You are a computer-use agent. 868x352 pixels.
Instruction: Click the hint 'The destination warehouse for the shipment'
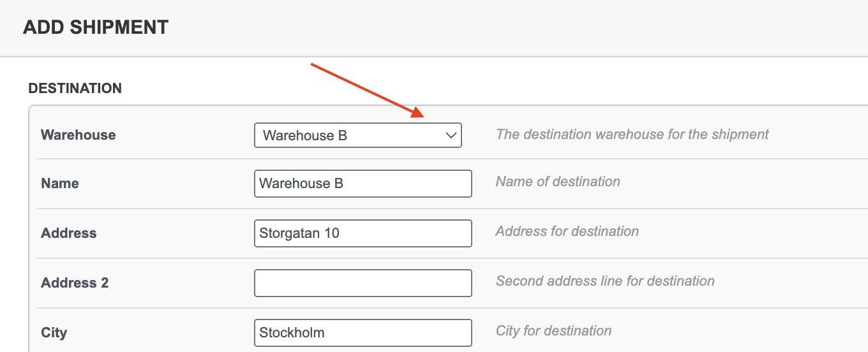point(632,135)
